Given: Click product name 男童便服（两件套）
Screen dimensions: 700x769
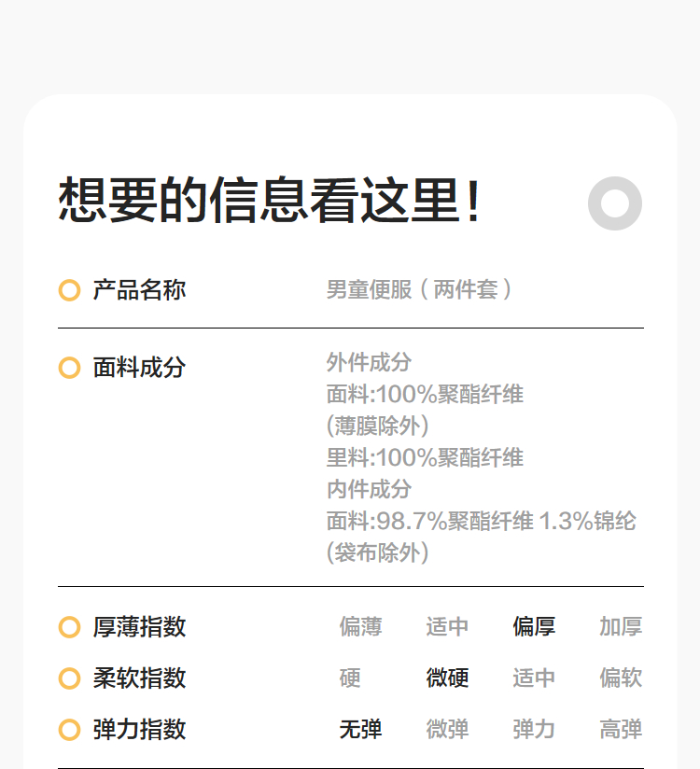Looking at the screenshot, I should [419, 290].
